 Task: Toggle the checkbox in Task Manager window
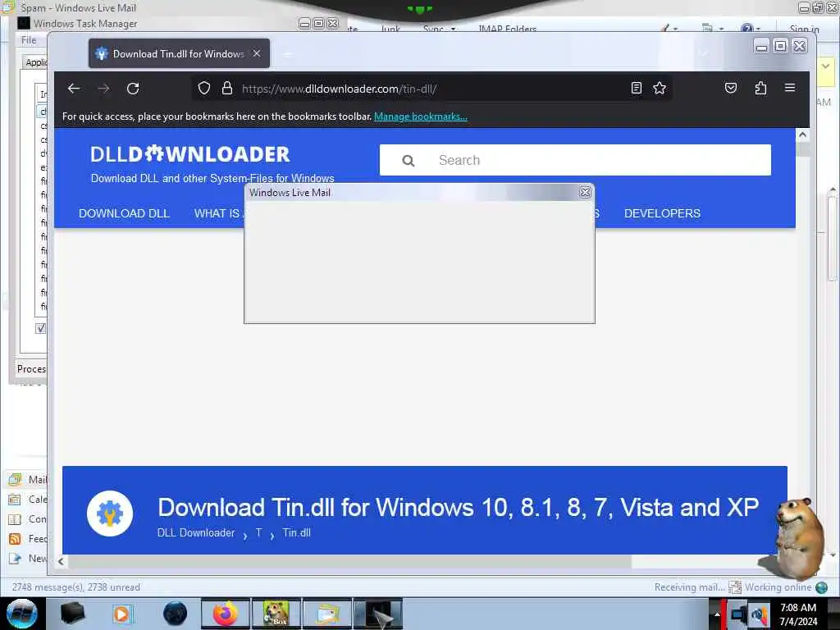point(41,328)
